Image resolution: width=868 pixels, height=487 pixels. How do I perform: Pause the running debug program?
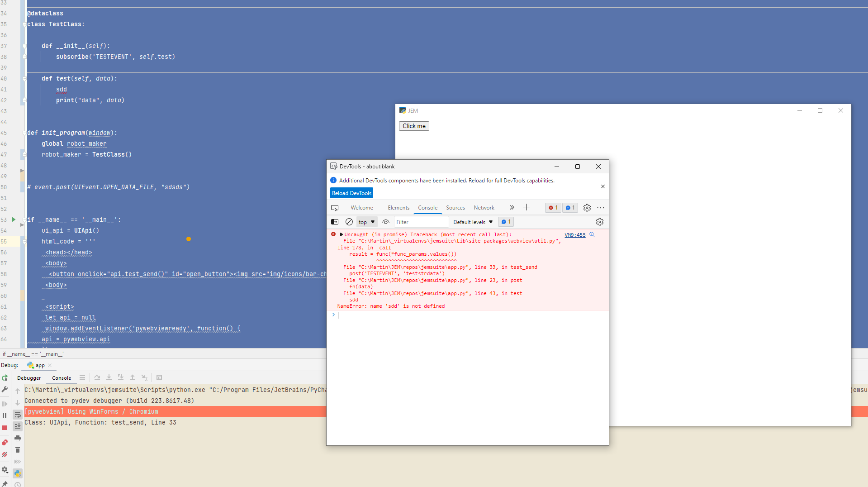[x=5, y=415]
